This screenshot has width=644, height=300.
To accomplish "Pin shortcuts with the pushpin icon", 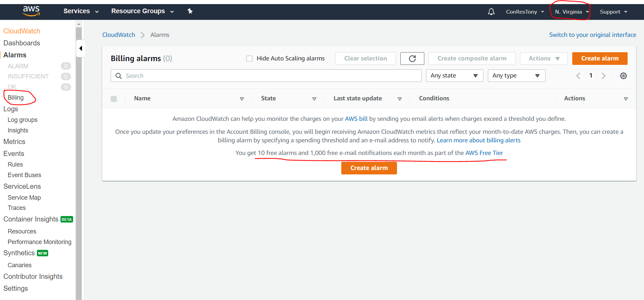I will pos(190,11).
